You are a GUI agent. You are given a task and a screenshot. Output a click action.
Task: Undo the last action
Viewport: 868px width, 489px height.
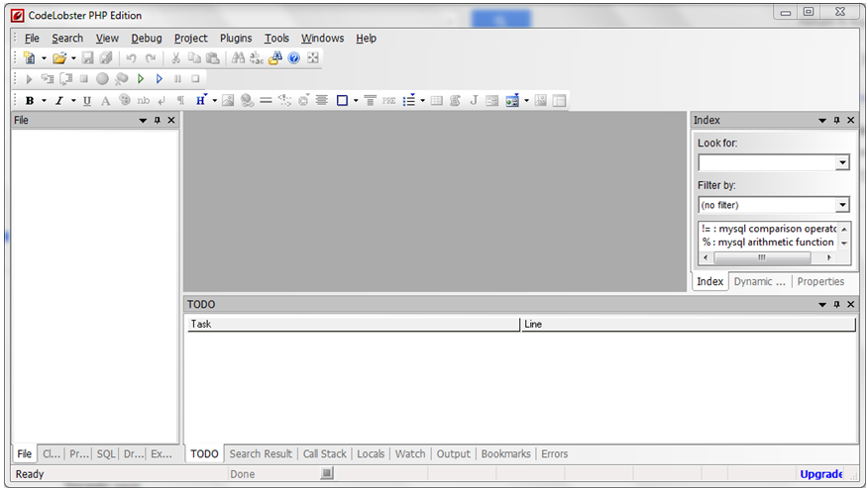click(x=131, y=58)
